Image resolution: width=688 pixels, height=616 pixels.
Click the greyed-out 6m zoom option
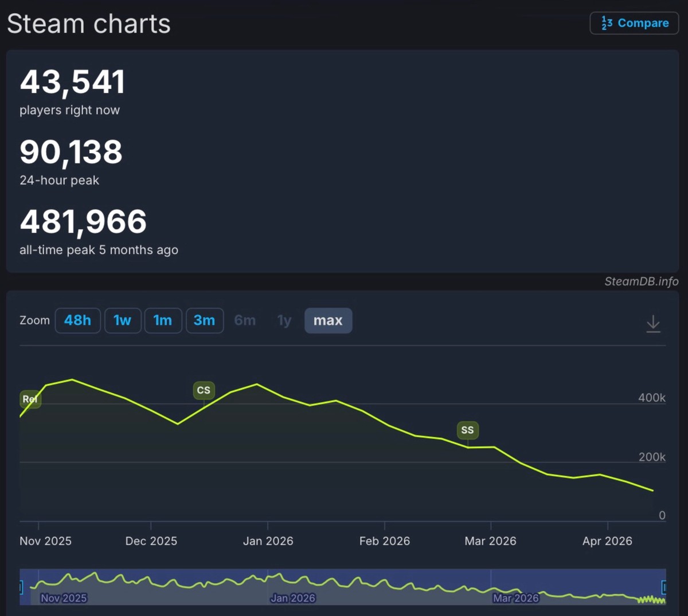point(245,320)
